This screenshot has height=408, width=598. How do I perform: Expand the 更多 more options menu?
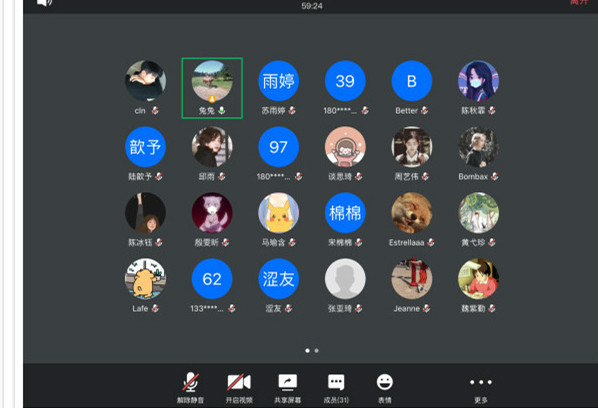click(481, 388)
